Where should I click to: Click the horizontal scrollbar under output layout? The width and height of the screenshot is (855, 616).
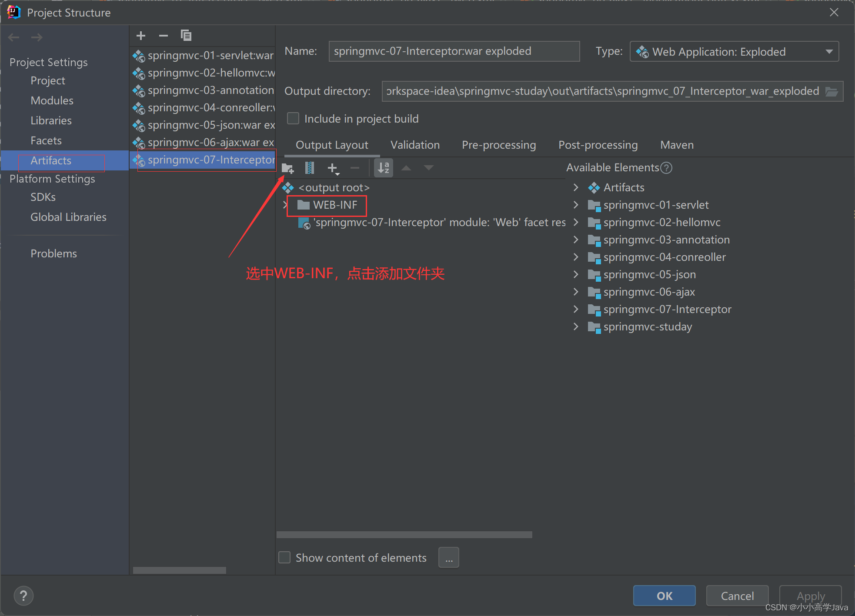point(404,535)
